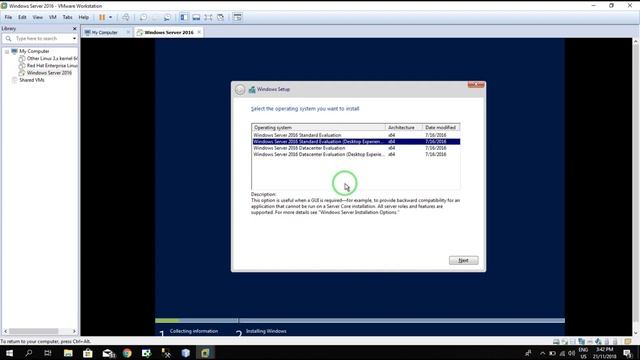This screenshot has width=640, height=360.
Task: Open File Explorer from the taskbar
Action: coord(68,353)
